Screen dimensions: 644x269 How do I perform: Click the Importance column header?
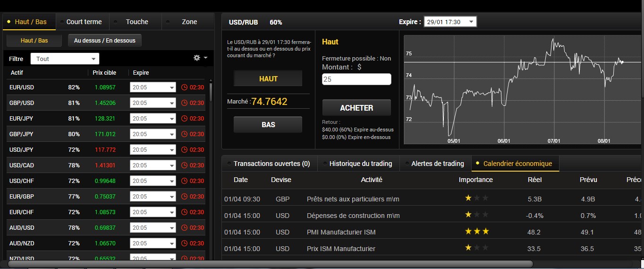476,180
